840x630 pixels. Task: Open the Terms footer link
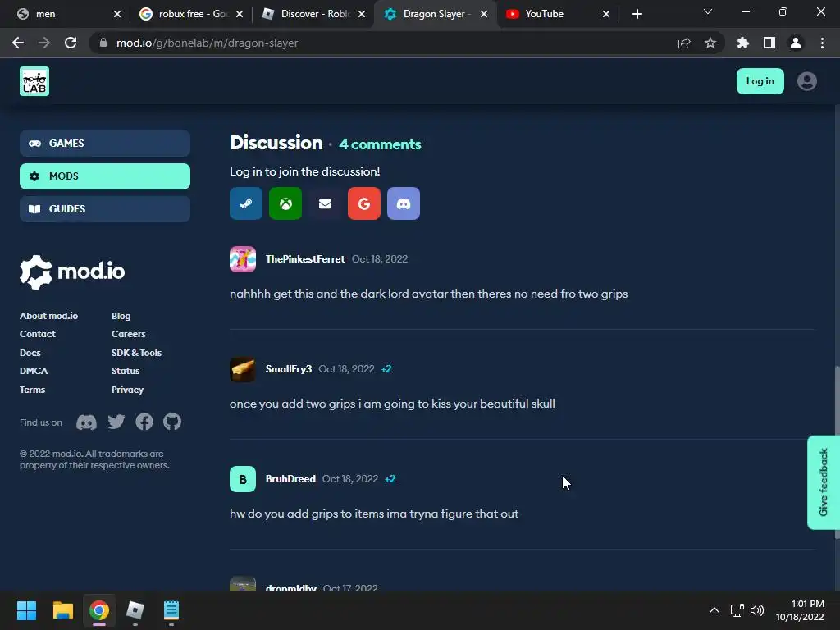32,390
